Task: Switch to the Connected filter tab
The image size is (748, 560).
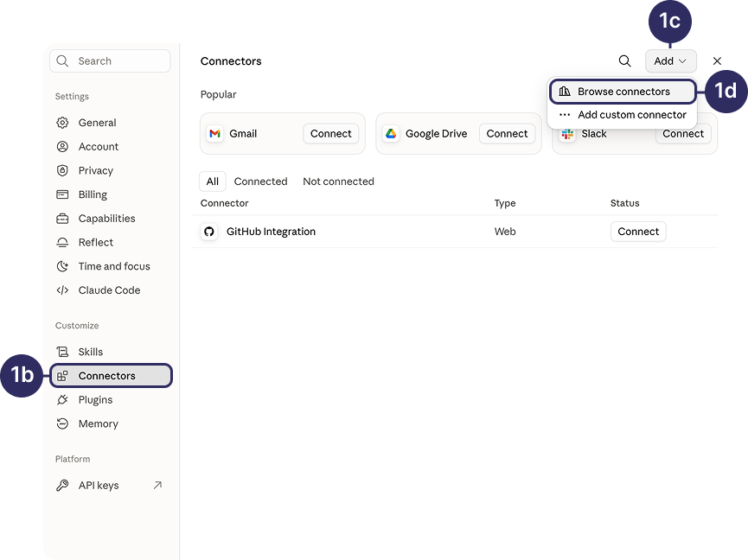Action: pyautogui.click(x=260, y=181)
